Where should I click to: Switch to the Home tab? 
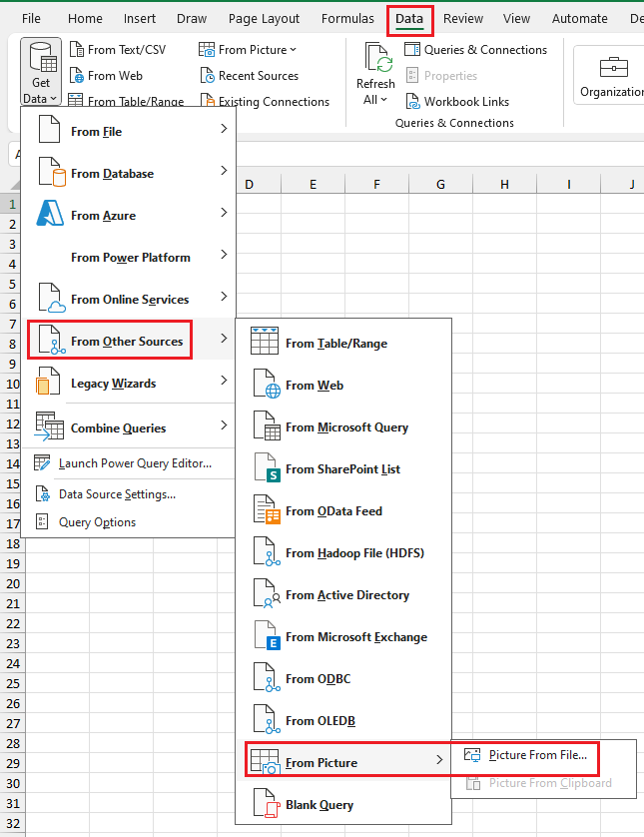click(85, 19)
